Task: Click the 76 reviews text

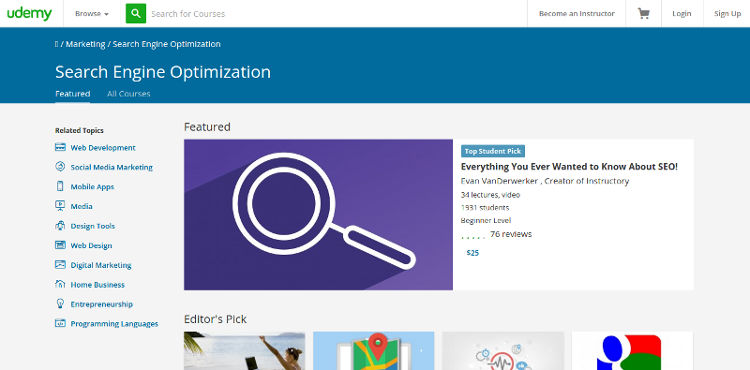Action: pyautogui.click(x=511, y=234)
